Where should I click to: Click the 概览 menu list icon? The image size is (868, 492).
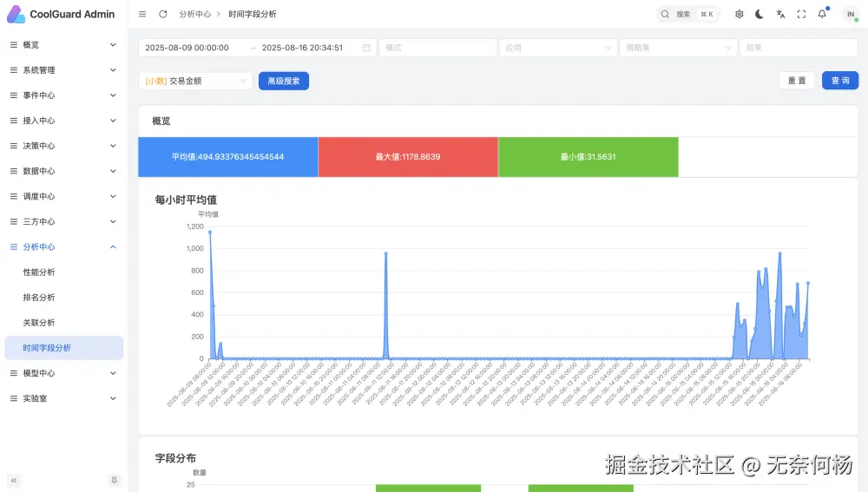pyautogui.click(x=14, y=45)
